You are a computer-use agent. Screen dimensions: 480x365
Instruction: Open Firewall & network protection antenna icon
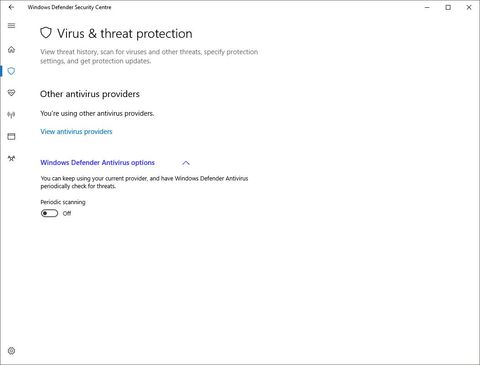coord(11,115)
